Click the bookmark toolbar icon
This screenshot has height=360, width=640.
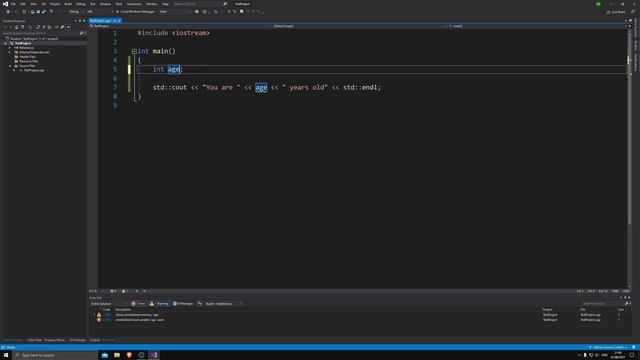[242, 11]
